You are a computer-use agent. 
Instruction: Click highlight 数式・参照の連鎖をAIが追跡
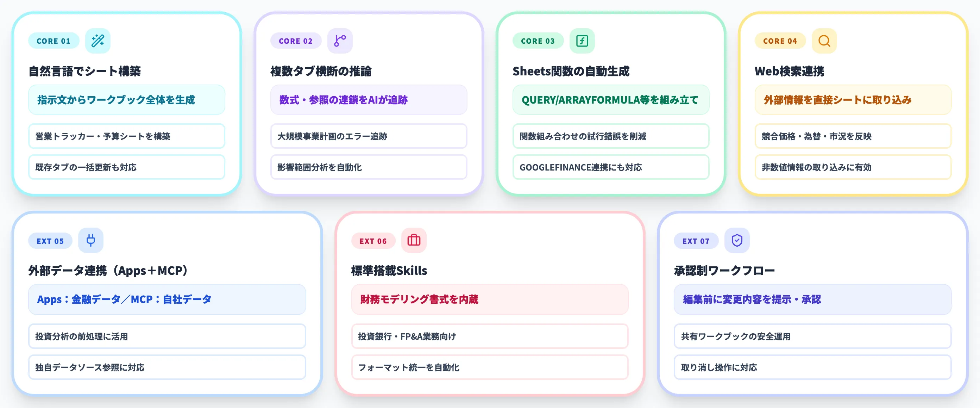point(369,100)
